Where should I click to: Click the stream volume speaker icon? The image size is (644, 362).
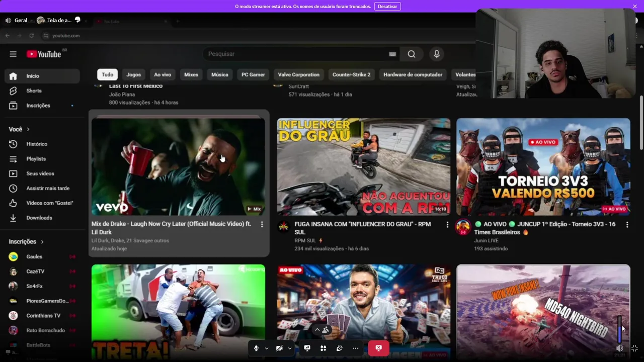620,348
